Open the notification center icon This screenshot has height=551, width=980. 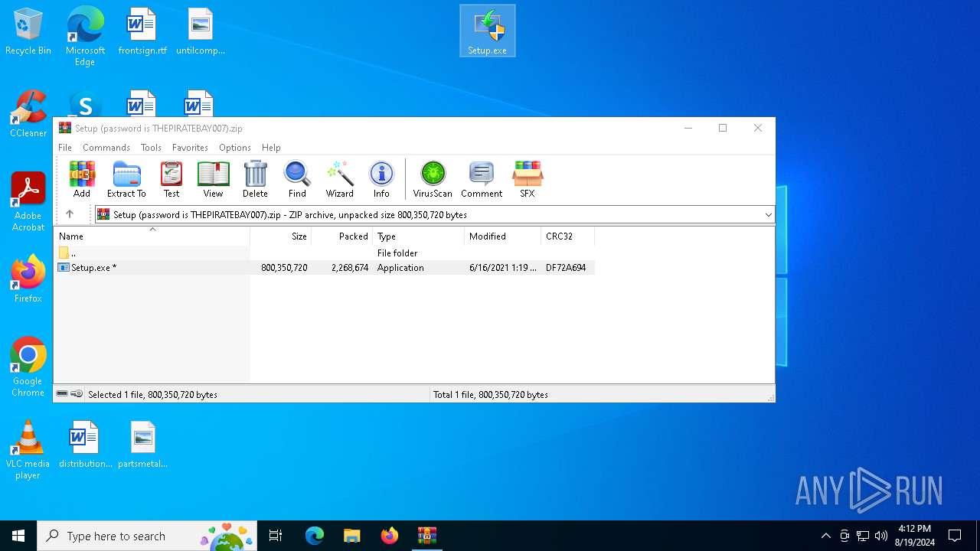(955, 536)
